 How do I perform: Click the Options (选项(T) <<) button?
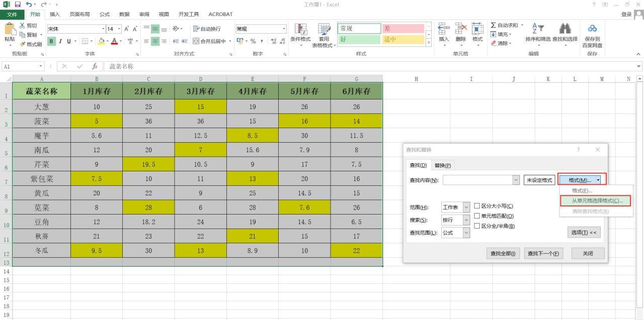[584, 233]
